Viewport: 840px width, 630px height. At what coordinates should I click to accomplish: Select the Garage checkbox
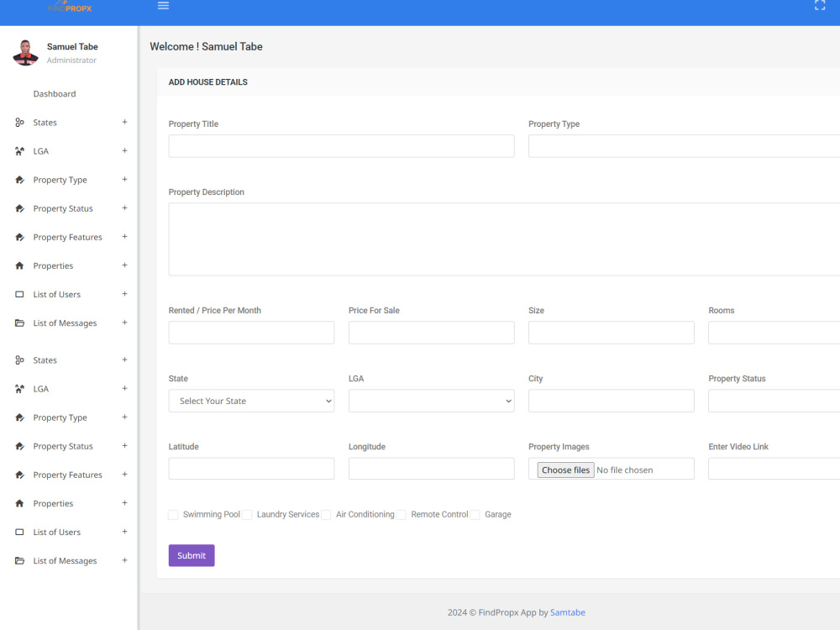click(475, 515)
